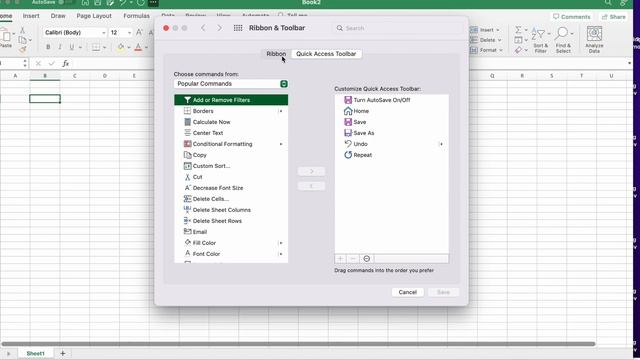Choose Calculate Now from Popular Commands
This screenshot has width=640, height=360.
pos(231,122)
